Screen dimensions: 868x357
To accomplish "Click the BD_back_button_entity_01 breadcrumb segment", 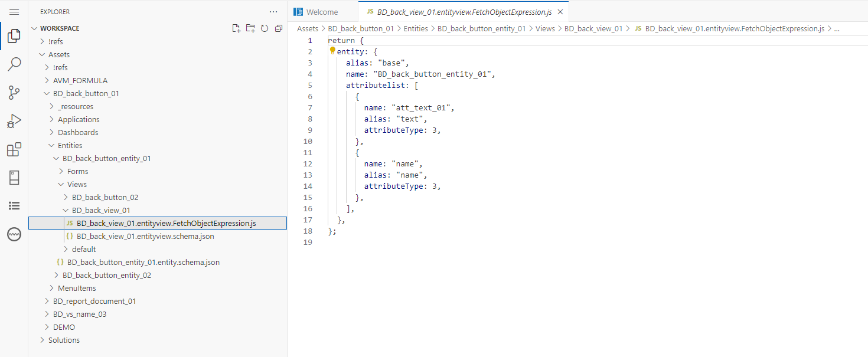I will pyautogui.click(x=481, y=28).
